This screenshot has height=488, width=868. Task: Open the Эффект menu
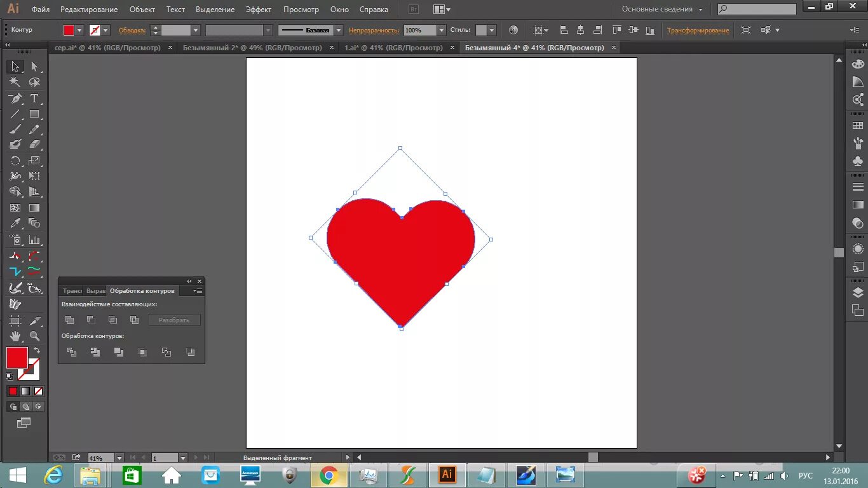tap(258, 10)
